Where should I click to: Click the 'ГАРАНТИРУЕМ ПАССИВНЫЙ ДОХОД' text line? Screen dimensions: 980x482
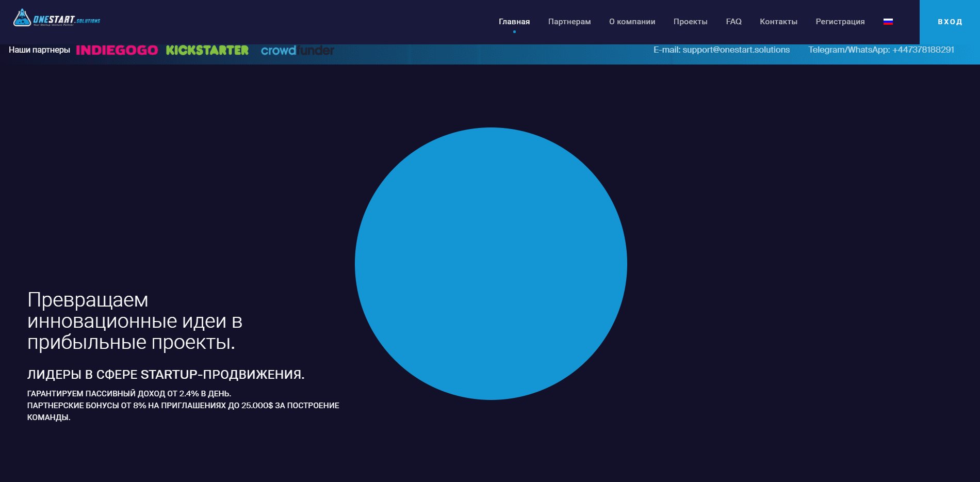click(x=129, y=394)
